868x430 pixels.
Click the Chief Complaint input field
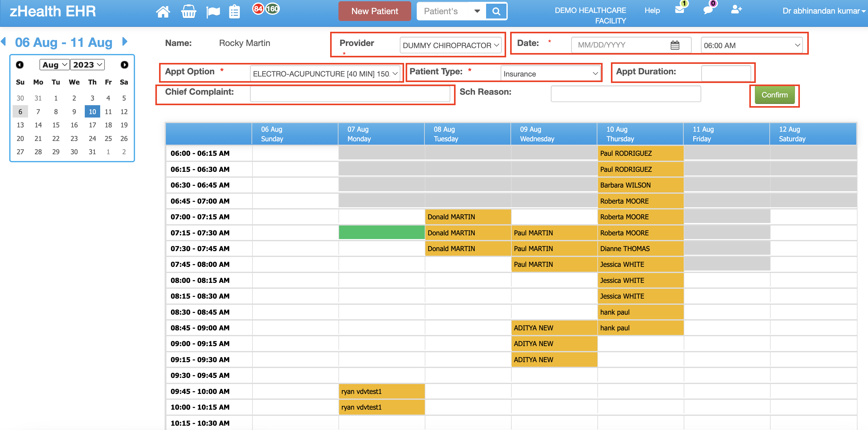[350, 94]
